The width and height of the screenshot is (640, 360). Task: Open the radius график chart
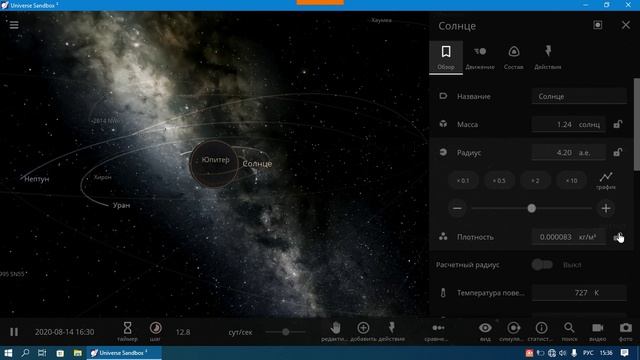point(606,180)
